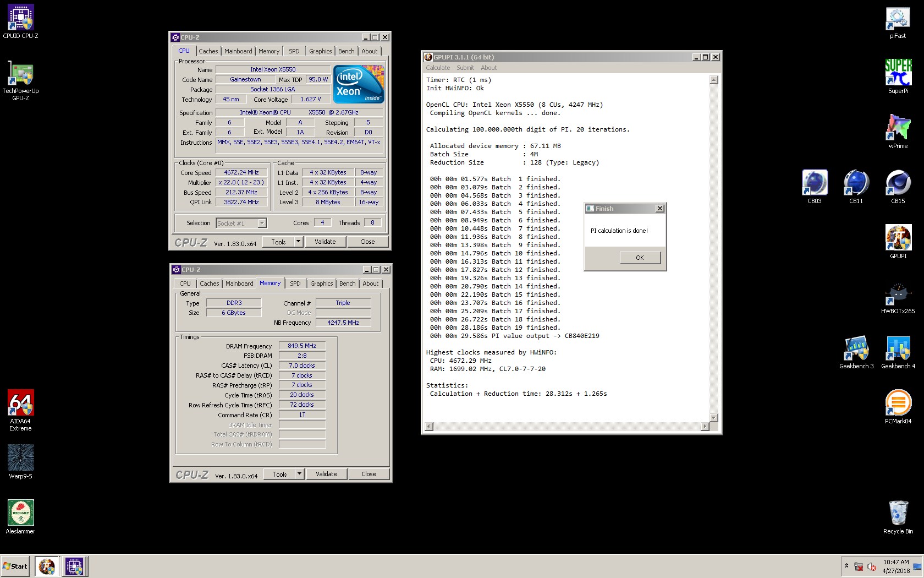Open the Socket #1 selection dropdown

(x=241, y=223)
